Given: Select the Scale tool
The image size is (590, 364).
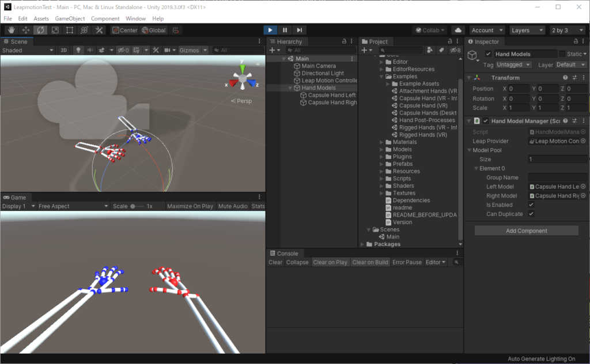Looking at the screenshot, I should pyautogui.click(x=55, y=30).
